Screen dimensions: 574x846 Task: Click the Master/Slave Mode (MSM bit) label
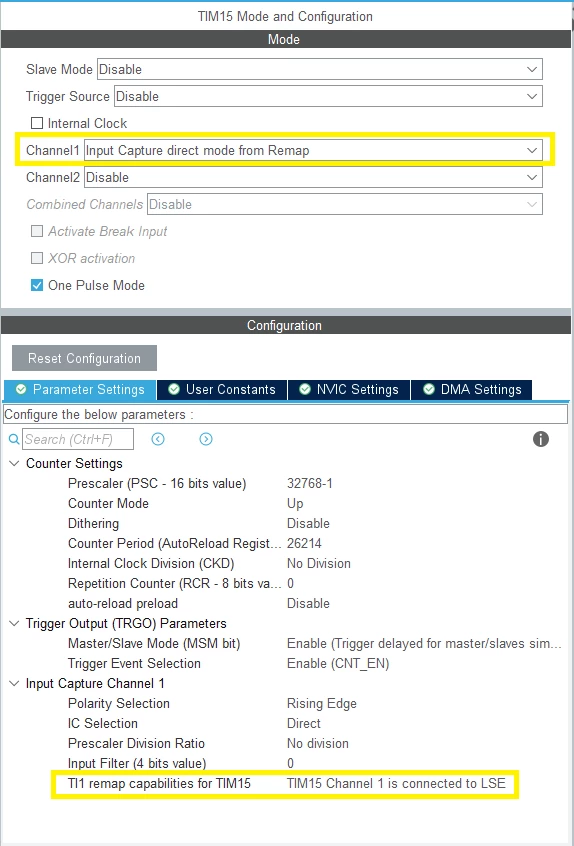(154, 643)
